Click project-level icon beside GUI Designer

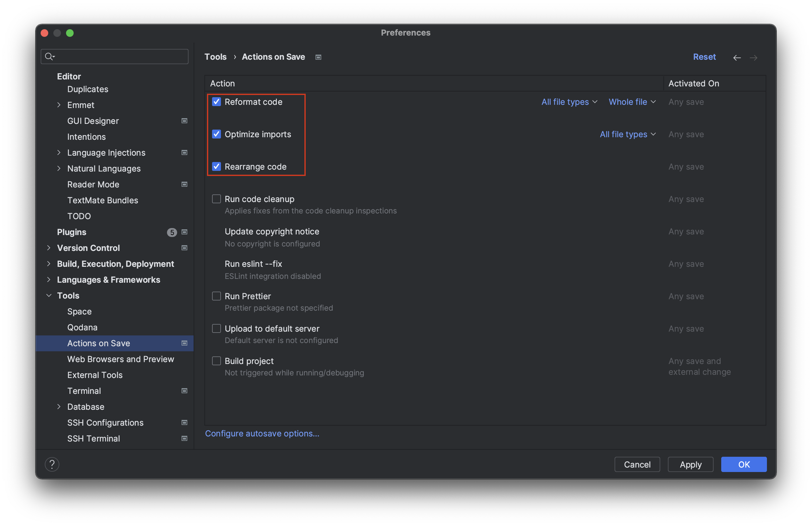(184, 121)
